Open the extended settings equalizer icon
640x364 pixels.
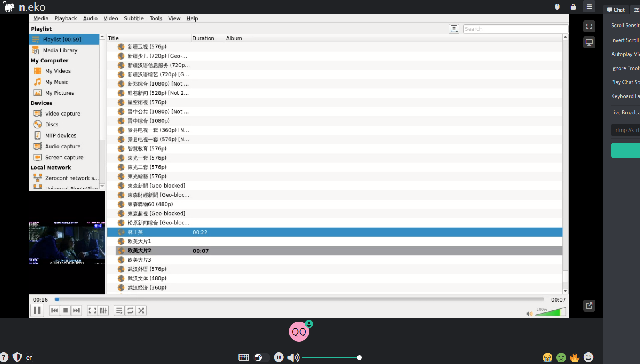click(x=104, y=310)
